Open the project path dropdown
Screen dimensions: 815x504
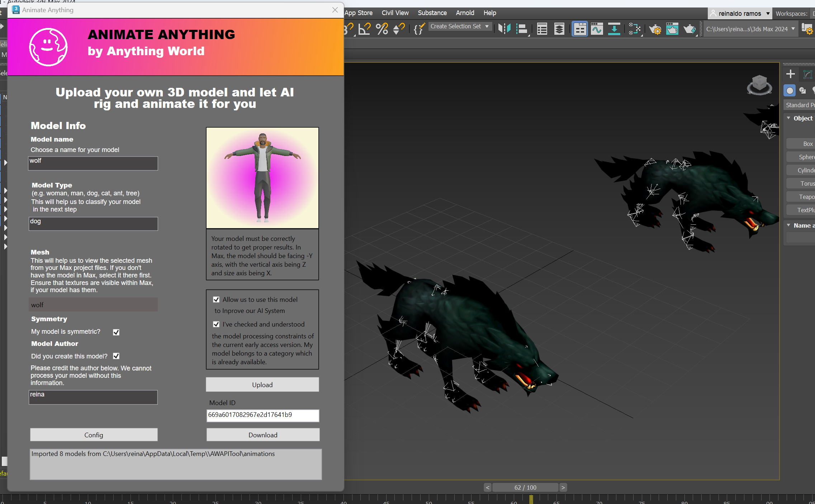click(793, 29)
